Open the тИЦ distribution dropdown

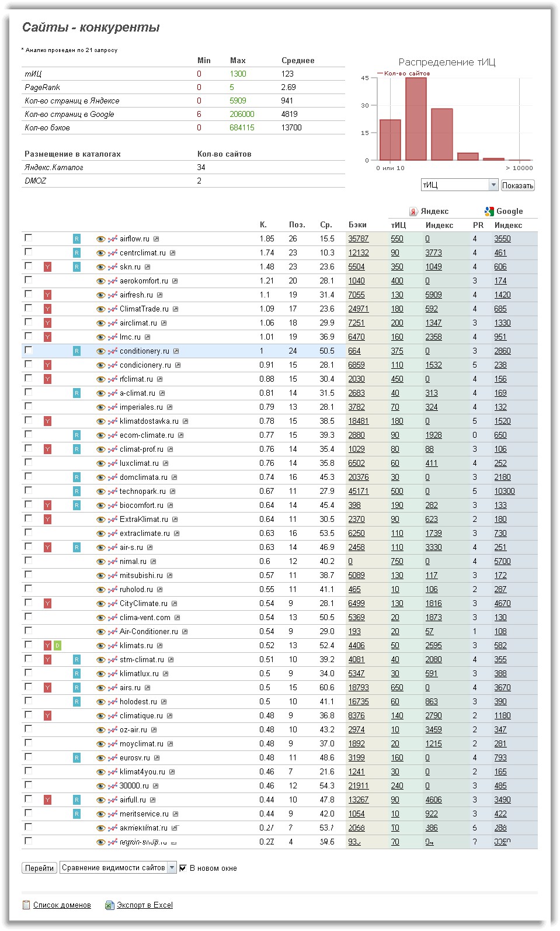(459, 185)
